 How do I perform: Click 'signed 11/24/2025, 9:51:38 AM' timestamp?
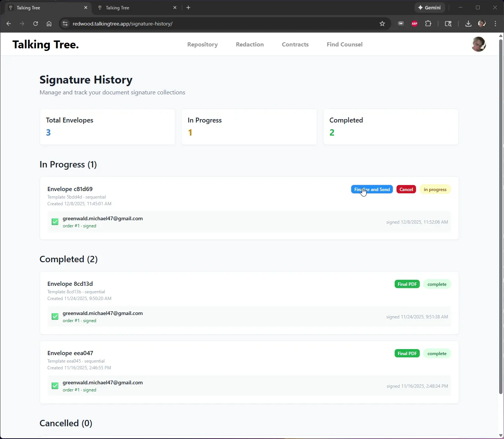(x=417, y=317)
